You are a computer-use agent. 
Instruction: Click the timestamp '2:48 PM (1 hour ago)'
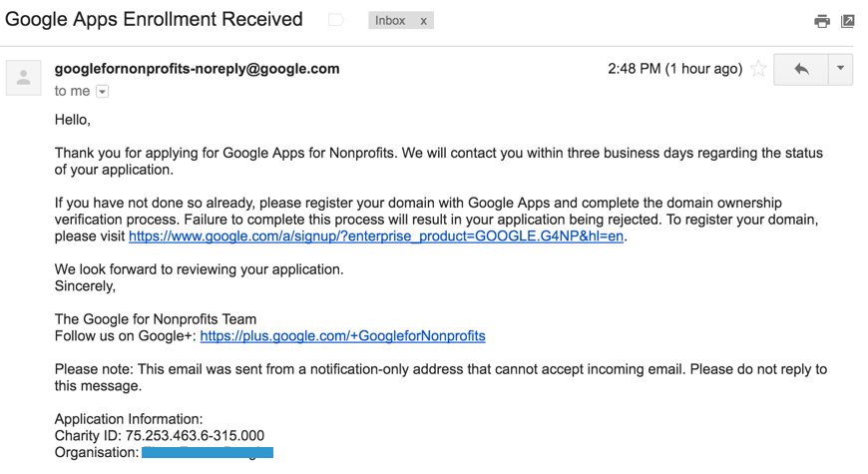[674, 69]
